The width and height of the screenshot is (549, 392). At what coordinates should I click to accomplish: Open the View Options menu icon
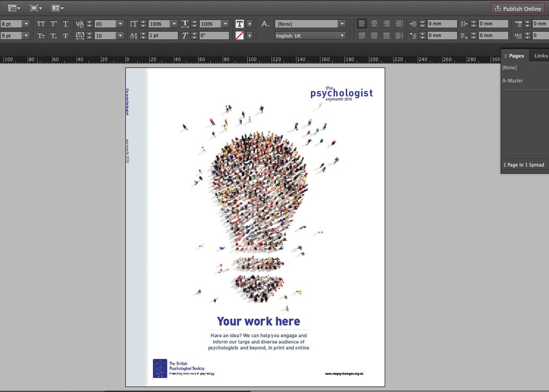[14, 8]
